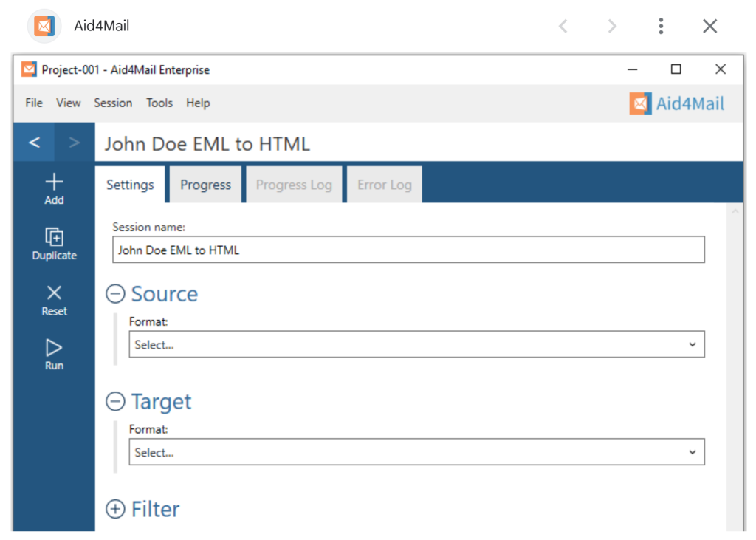Expand the Filter section
The width and height of the screenshot is (756, 540).
[115, 509]
